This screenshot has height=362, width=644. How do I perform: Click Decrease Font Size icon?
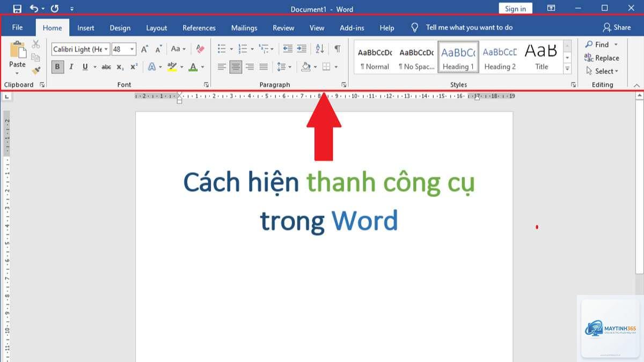coord(158,49)
